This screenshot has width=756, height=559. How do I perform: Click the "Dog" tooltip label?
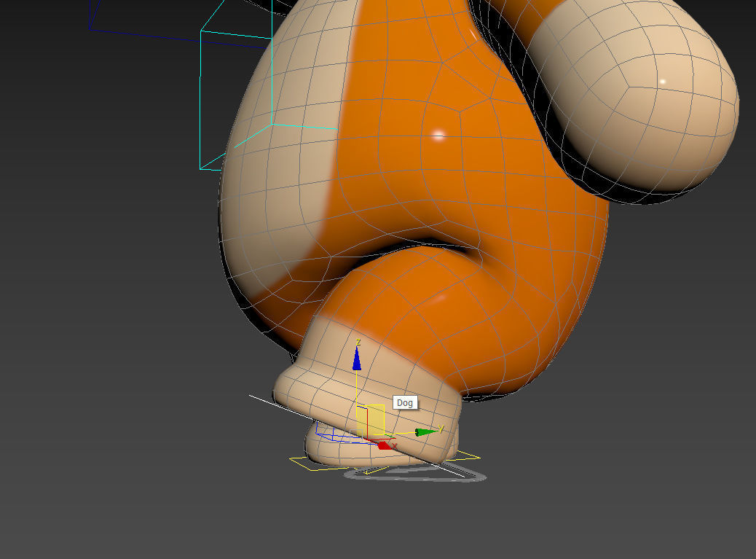[405, 403]
